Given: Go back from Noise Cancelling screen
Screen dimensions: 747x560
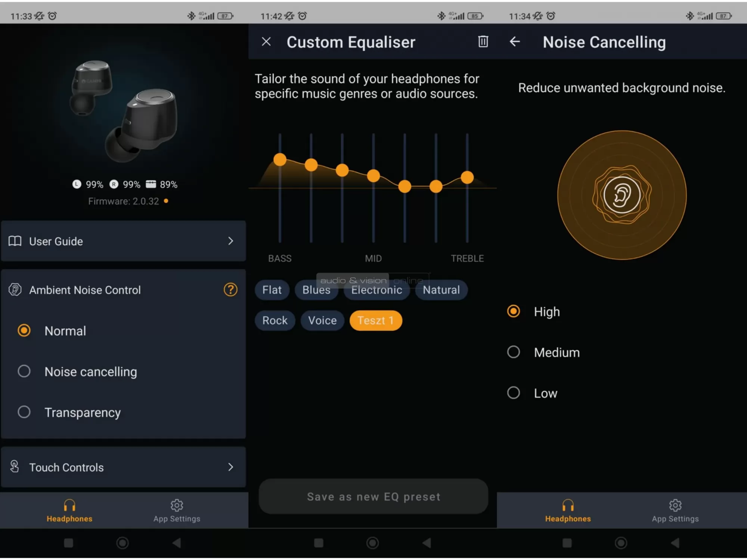Looking at the screenshot, I should [x=515, y=41].
